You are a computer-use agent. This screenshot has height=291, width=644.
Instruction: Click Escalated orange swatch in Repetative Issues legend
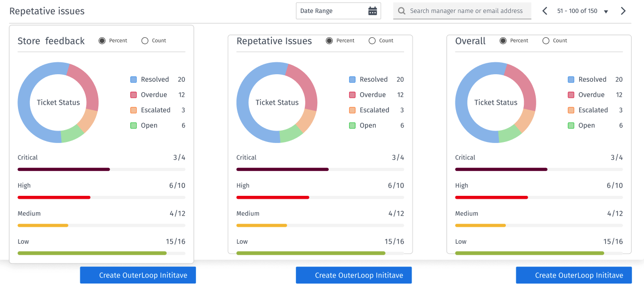pyautogui.click(x=352, y=110)
